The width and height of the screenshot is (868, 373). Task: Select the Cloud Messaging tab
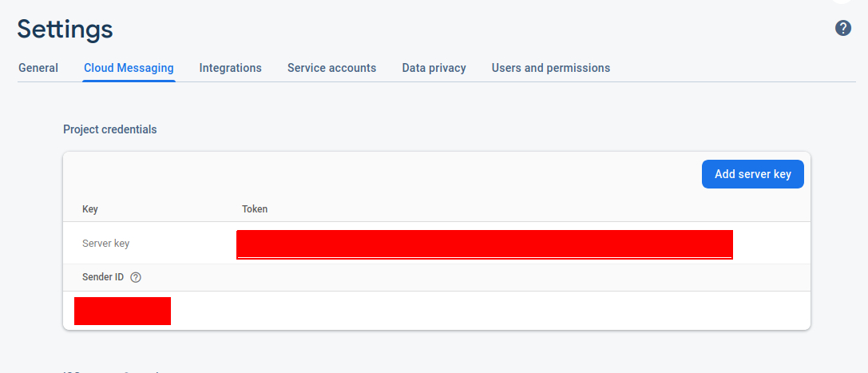(x=129, y=68)
